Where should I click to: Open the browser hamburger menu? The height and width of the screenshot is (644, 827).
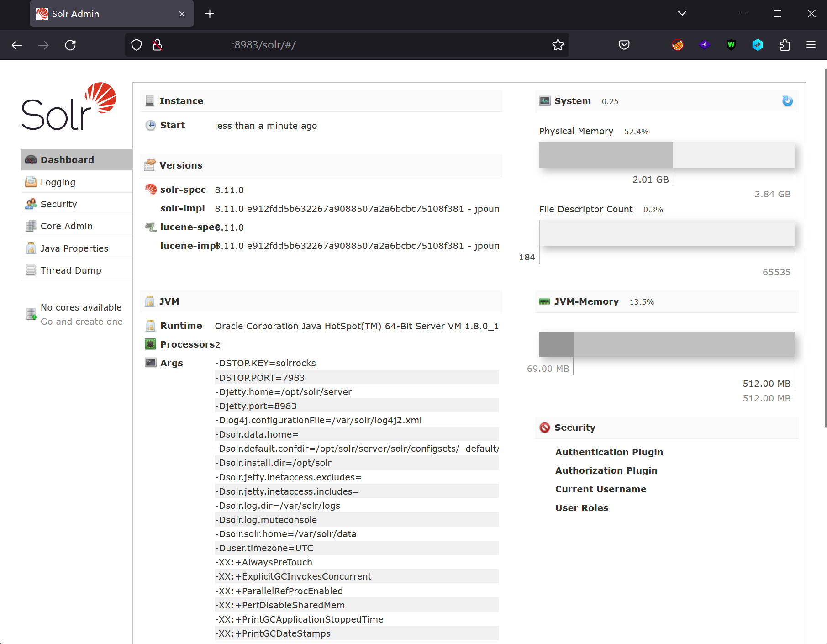[811, 45]
